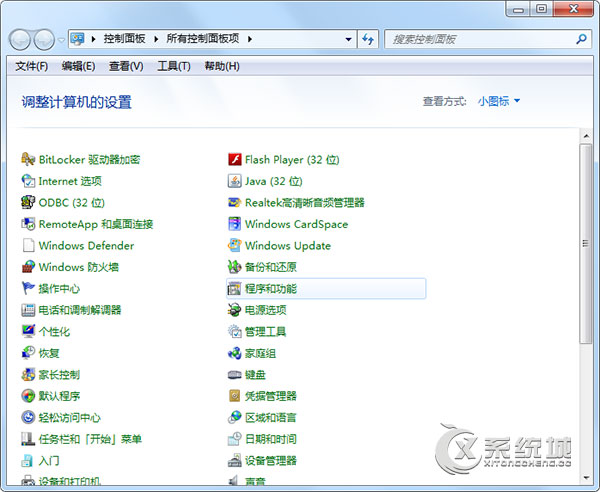Open the recent pages dropdown arrow
The width and height of the screenshot is (600, 492).
[x=61, y=39]
